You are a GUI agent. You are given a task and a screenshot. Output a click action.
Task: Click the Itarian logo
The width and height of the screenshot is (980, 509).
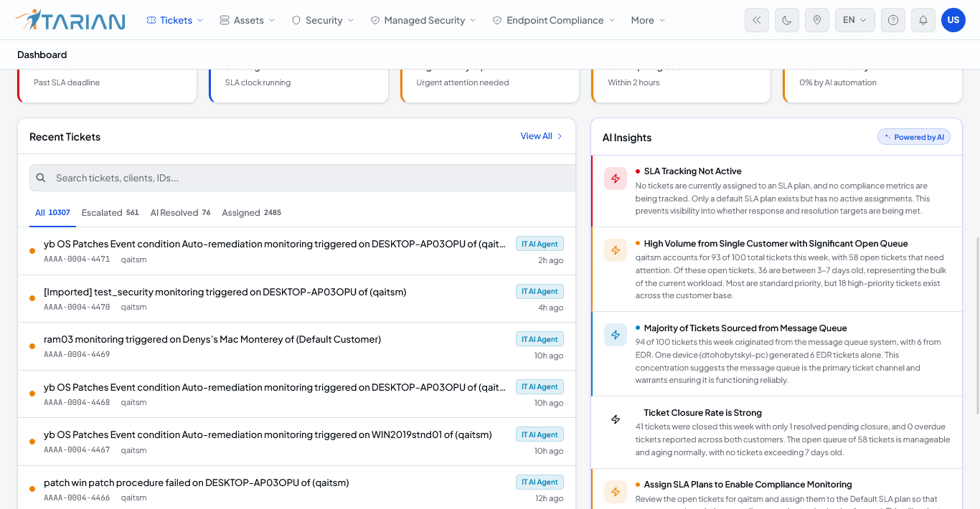[x=70, y=20]
